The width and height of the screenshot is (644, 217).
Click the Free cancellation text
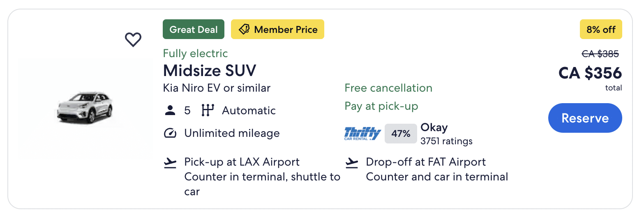(388, 88)
